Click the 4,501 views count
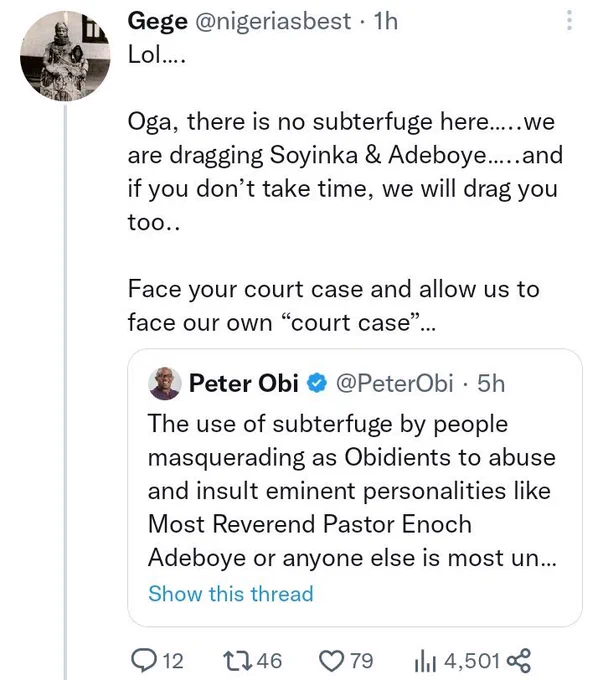Viewport: 603px width, 680px height. click(472, 661)
